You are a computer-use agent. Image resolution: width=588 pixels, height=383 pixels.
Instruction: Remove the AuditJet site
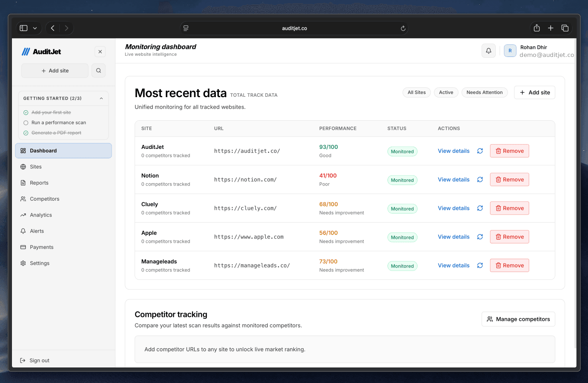click(x=510, y=151)
